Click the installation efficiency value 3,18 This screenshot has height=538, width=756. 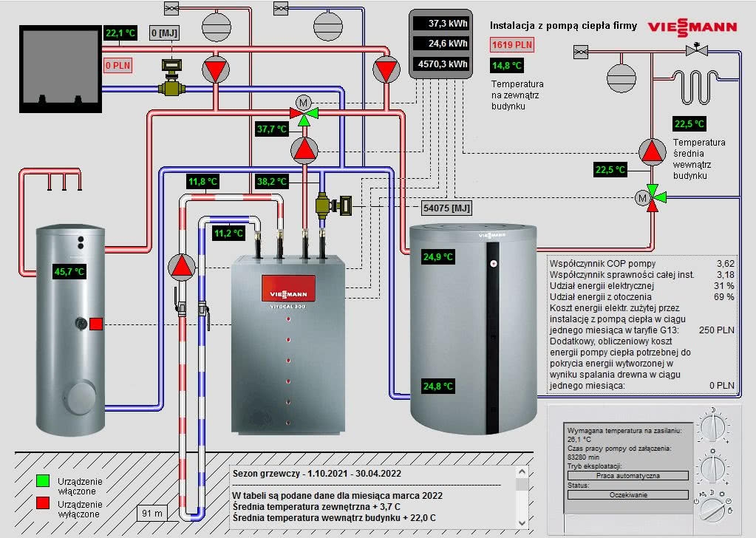coord(725,275)
